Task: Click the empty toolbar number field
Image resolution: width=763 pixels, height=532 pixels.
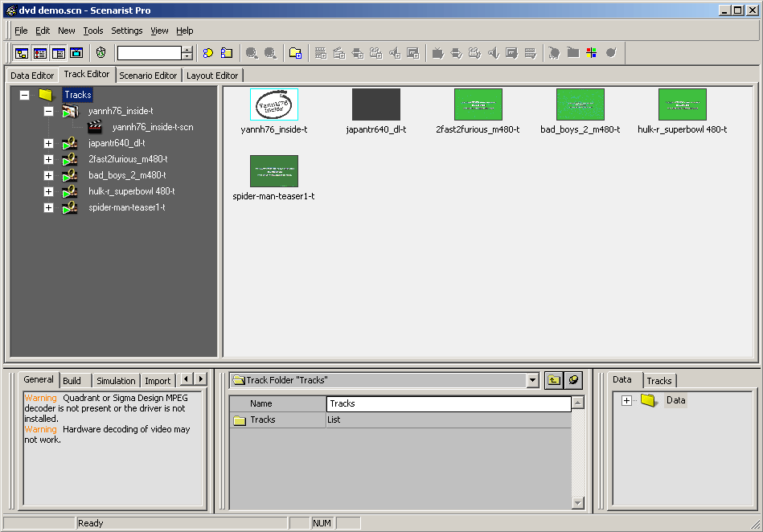Action: pyautogui.click(x=150, y=53)
